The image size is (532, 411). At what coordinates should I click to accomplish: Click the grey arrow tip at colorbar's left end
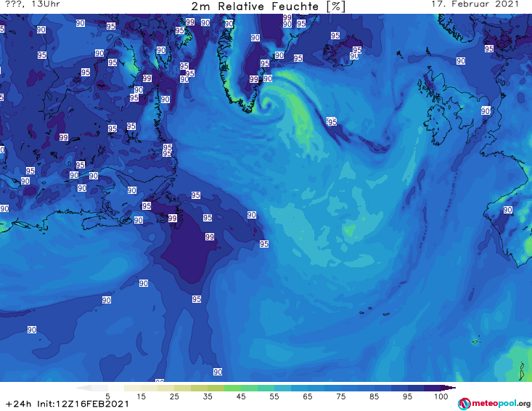click(x=83, y=388)
